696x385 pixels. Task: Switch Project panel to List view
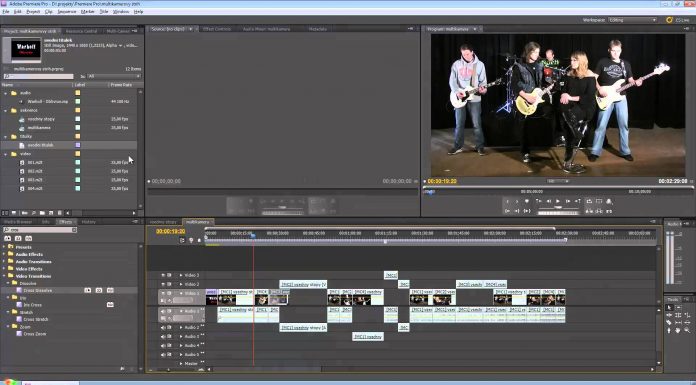[5, 213]
